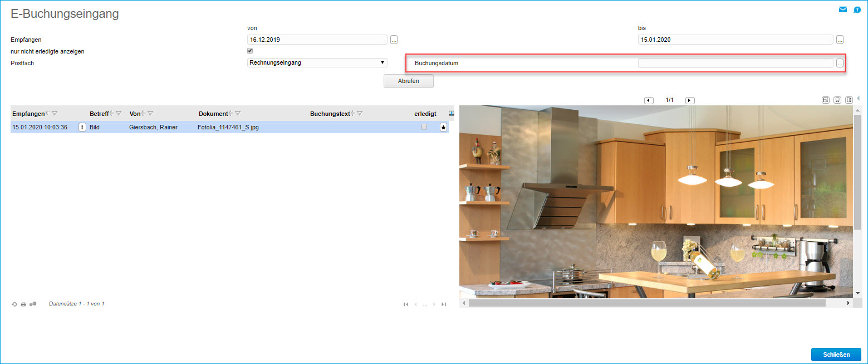The image size is (868, 364).
Task: Open the Postfach Rechnungseingang dropdown
Action: tap(317, 63)
